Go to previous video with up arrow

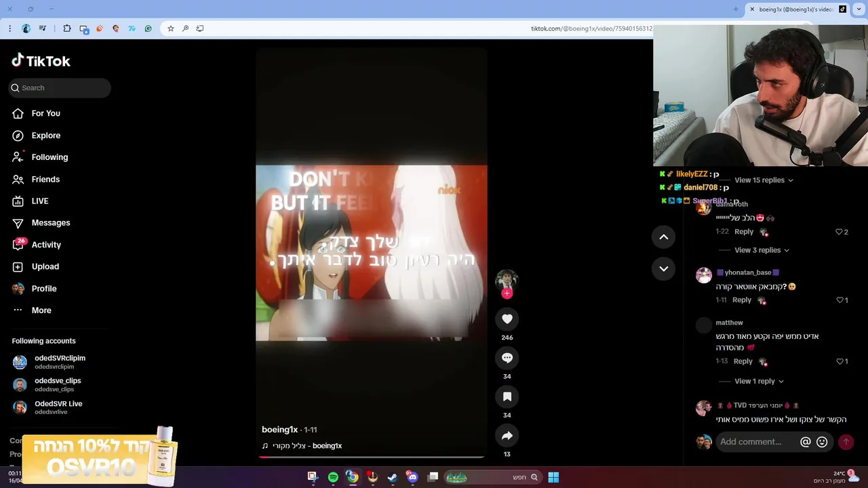pos(664,237)
